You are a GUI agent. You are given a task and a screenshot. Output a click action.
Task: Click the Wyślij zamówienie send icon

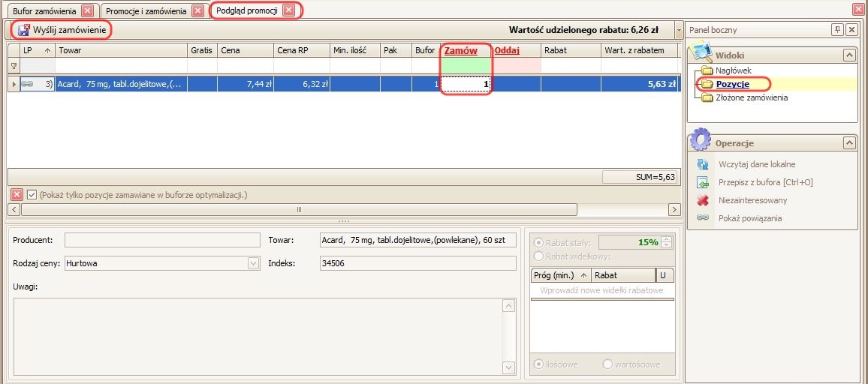tap(24, 30)
